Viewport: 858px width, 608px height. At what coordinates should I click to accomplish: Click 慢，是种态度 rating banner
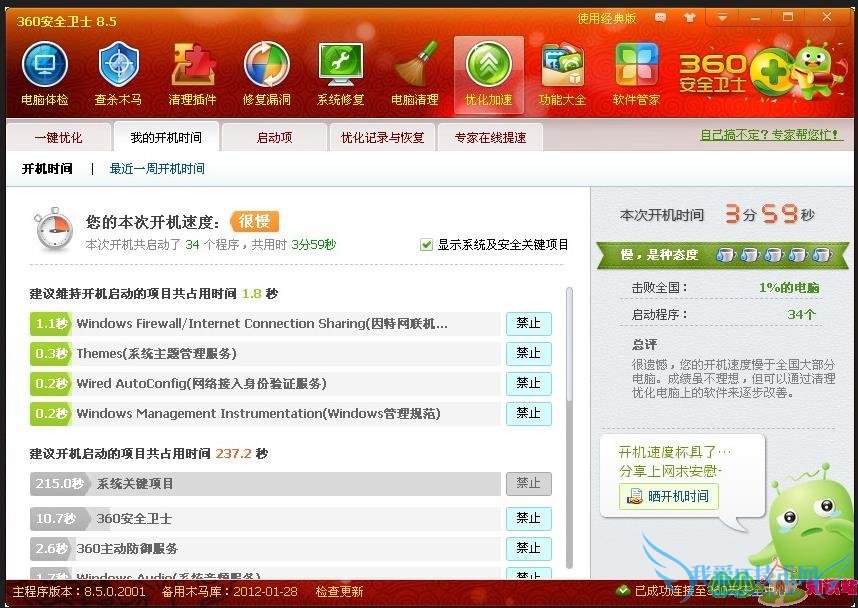(722, 254)
